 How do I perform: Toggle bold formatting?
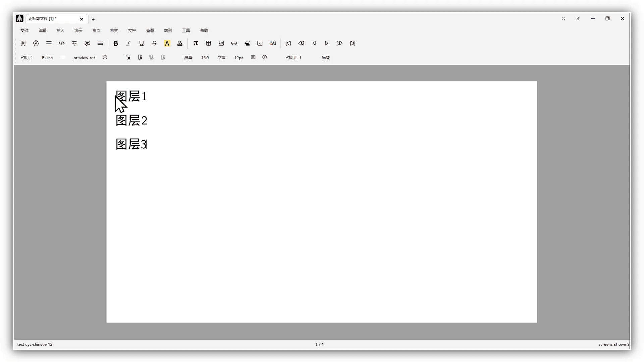pos(116,43)
